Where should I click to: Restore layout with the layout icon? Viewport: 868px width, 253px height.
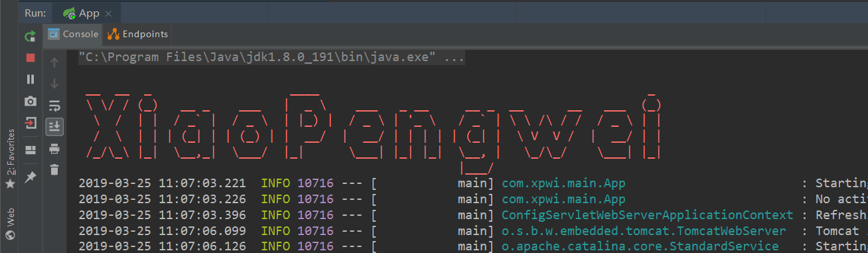30,149
